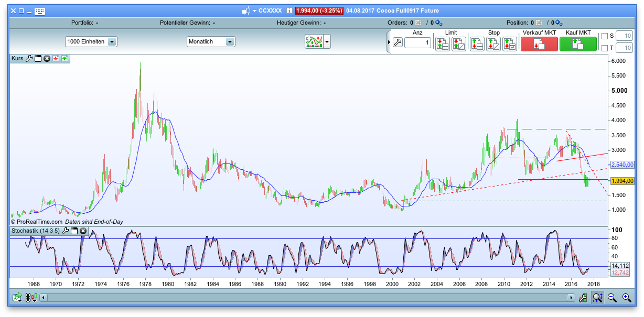Expand the chart style dropdown next to CCXXXX
The height and width of the screenshot is (317, 644).
click(x=254, y=10)
